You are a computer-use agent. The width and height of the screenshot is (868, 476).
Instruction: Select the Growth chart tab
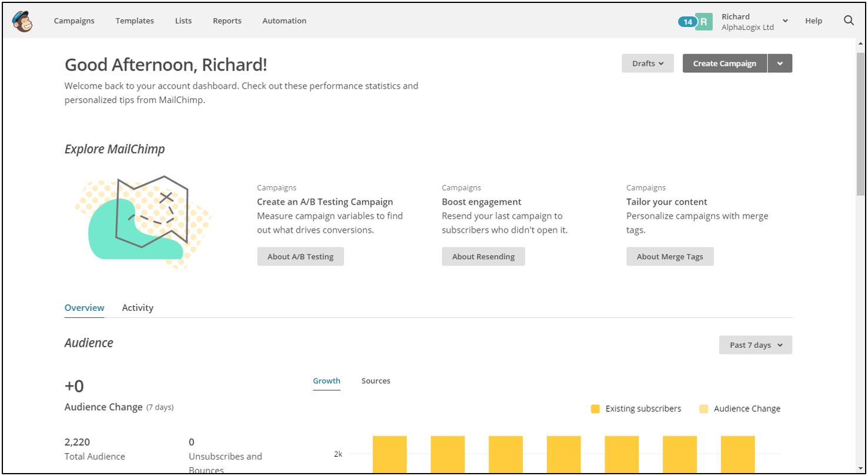pyautogui.click(x=326, y=381)
